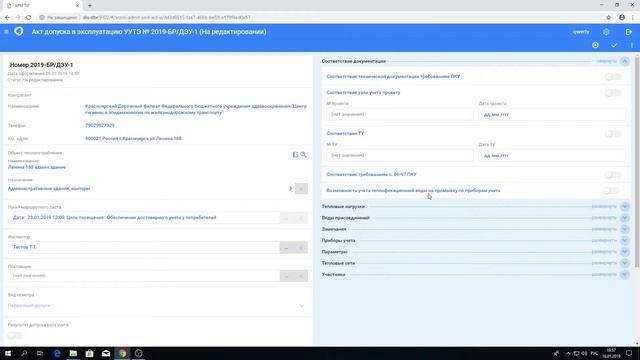Image resolution: width=640 pixels, height=360 pixels.
Task: Go back in the browser
Action: (x=7, y=17)
